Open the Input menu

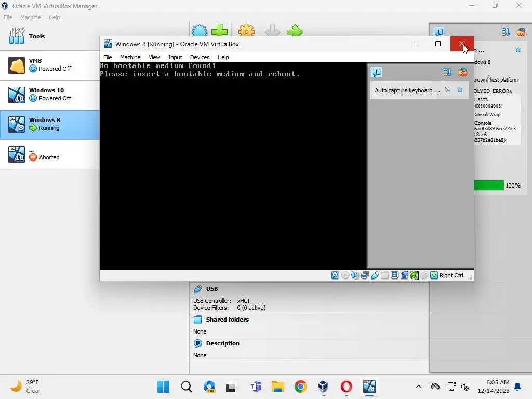[x=175, y=57]
